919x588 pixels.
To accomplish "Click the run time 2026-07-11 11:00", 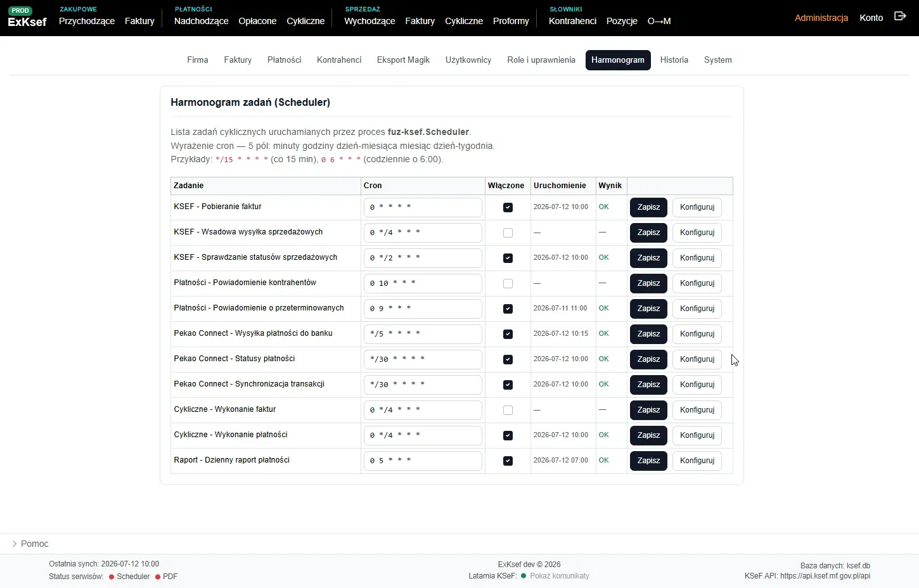I will pos(560,308).
